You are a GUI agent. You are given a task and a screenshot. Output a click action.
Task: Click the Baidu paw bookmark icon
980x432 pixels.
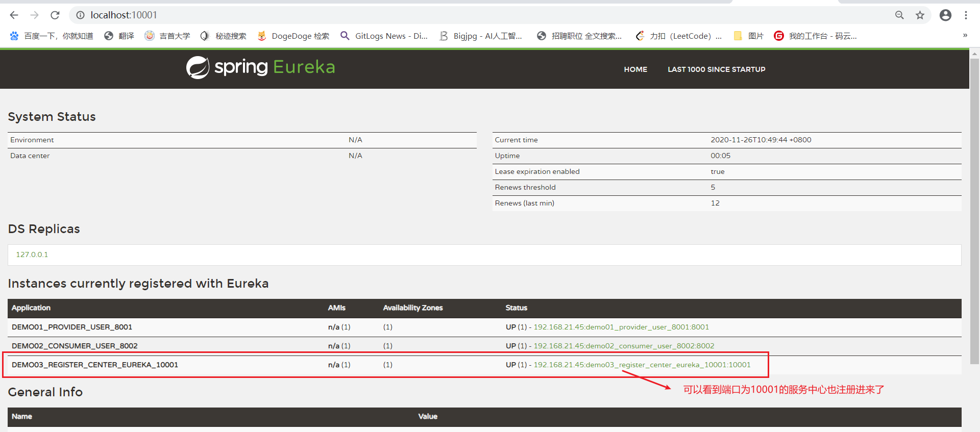[x=14, y=36]
